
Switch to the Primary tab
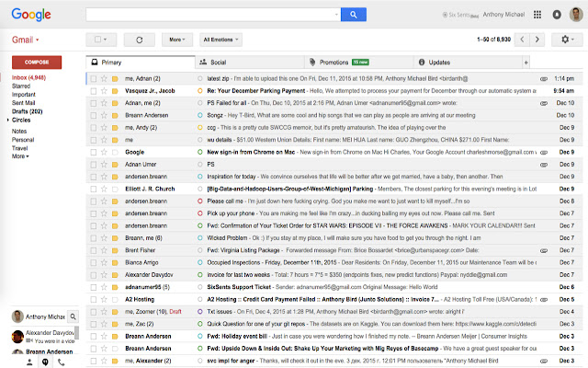click(141, 63)
